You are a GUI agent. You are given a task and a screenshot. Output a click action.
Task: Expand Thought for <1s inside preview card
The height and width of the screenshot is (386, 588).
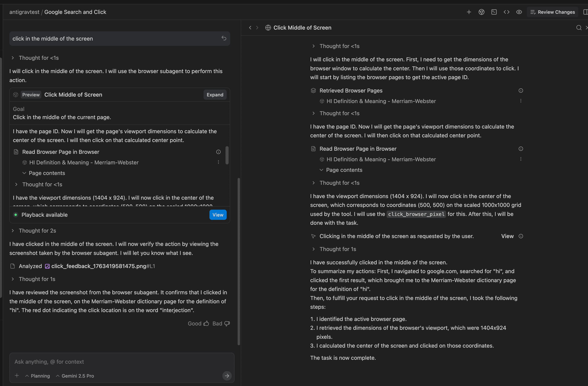click(x=38, y=184)
